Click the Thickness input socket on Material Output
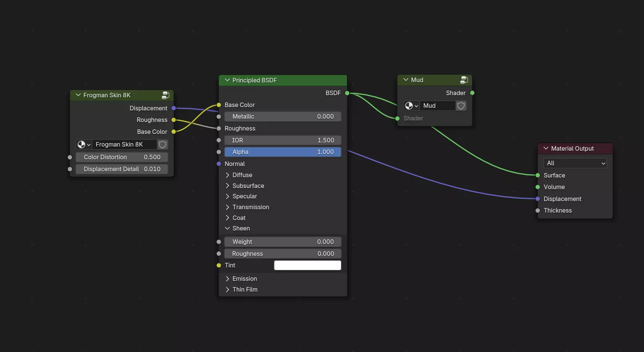The width and height of the screenshot is (644, 352). point(538,211)
